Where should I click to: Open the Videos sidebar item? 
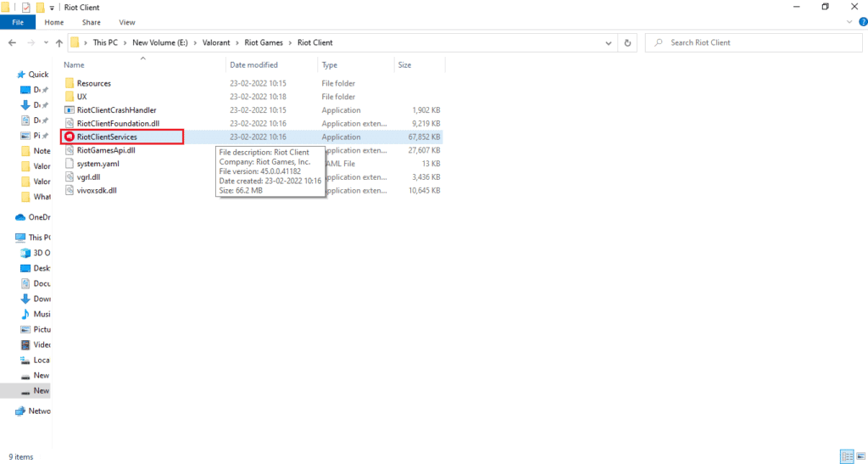coord(36,344)
